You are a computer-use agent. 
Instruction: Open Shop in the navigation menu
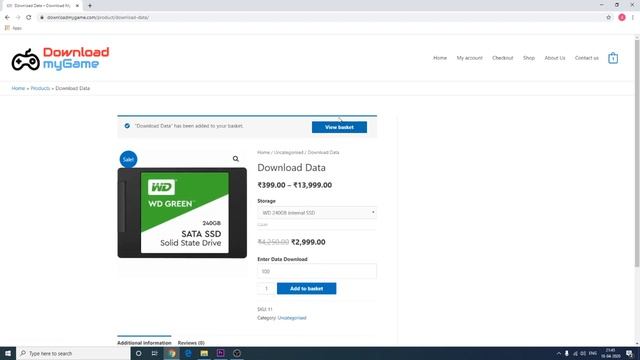529,58
